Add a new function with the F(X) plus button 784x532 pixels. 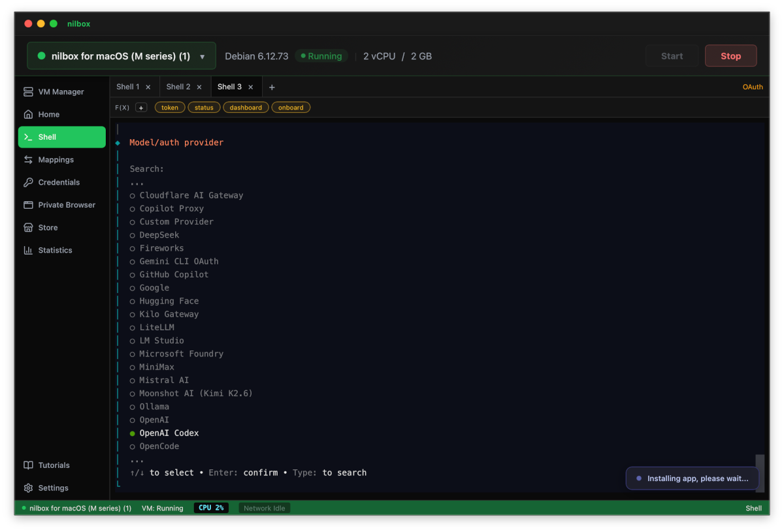[x=141, y=107]
